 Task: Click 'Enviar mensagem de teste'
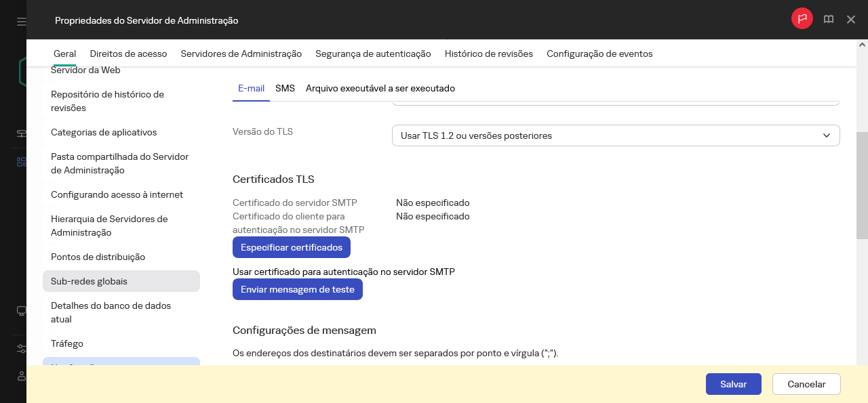click(x=297, y=289)
